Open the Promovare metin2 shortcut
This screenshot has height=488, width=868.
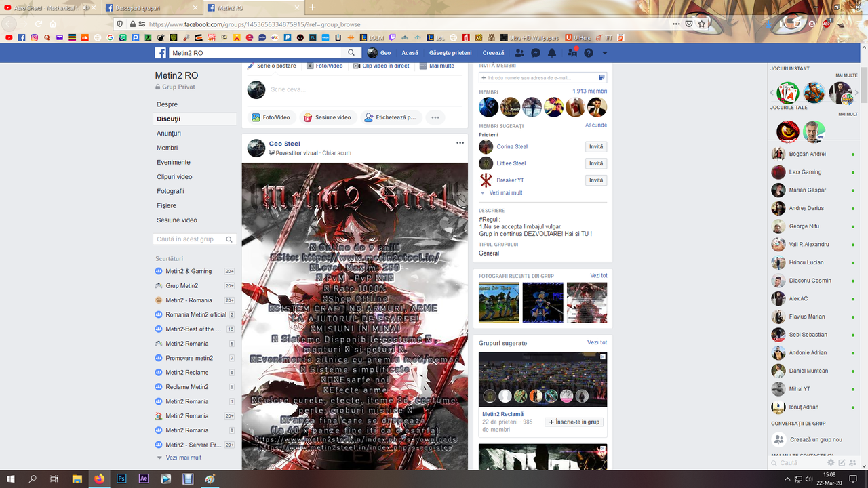189,358
